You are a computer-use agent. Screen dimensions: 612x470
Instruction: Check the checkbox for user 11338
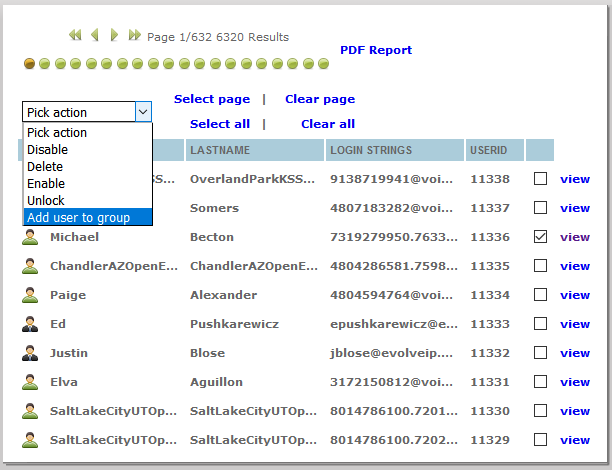540,179
